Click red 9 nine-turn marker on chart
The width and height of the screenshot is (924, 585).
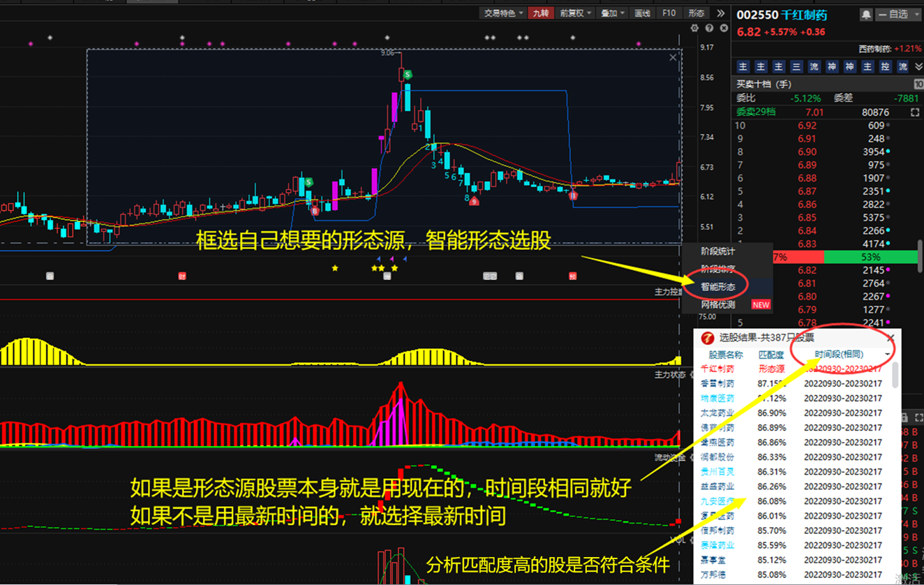(475, 202)
